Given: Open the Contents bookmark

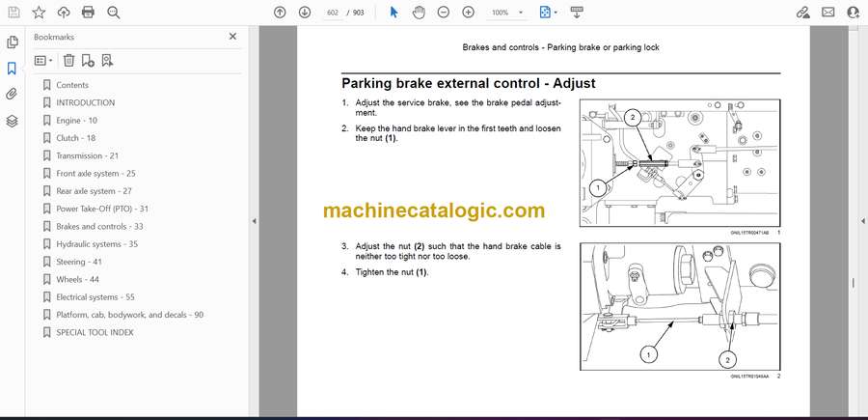Looking at the screenshot, I should click(x=72, y=85).
